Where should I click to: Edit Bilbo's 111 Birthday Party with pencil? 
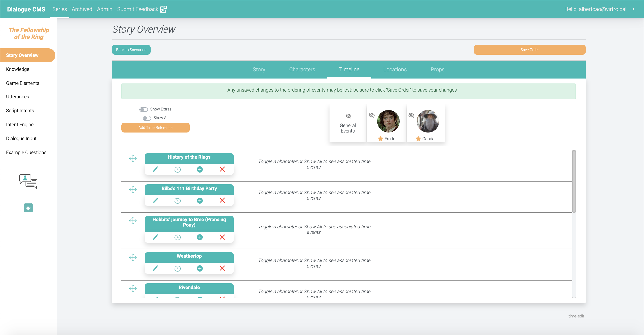pyautogui.click(x=156, y=200)
